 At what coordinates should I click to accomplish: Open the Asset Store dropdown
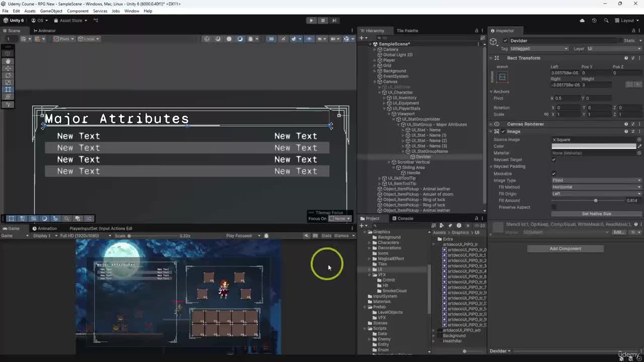pos(70,21)
